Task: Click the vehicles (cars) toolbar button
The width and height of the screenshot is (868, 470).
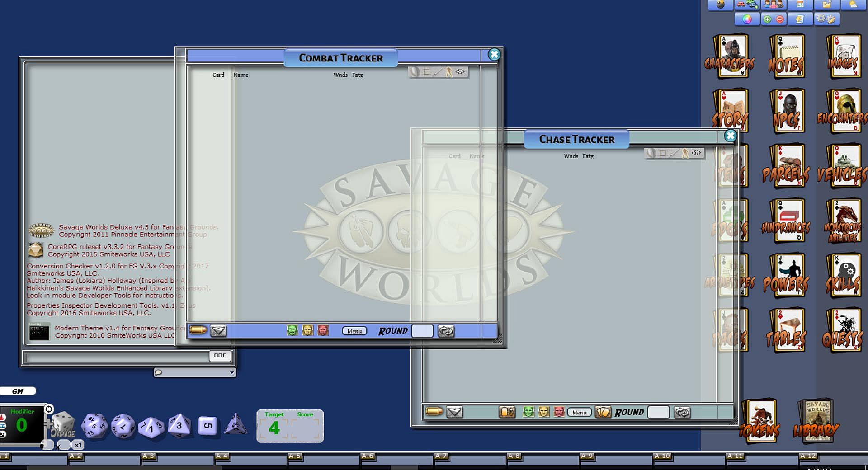Action: coord(747,5)
